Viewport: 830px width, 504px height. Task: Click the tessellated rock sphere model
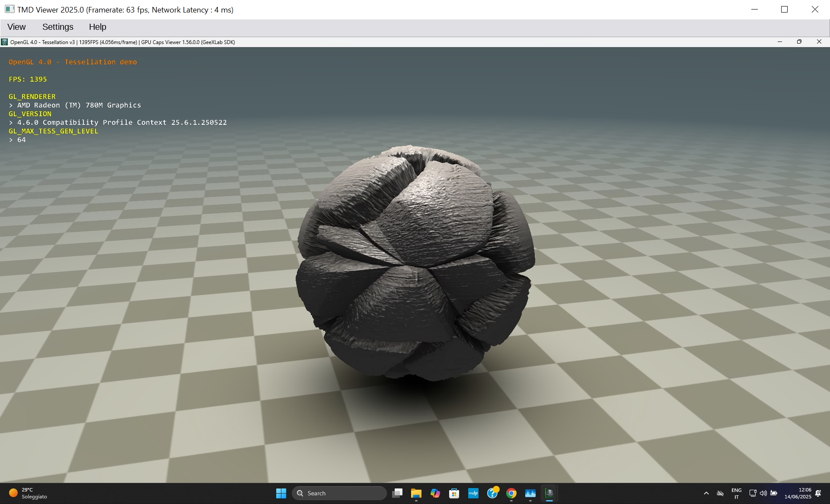(415, 263)
